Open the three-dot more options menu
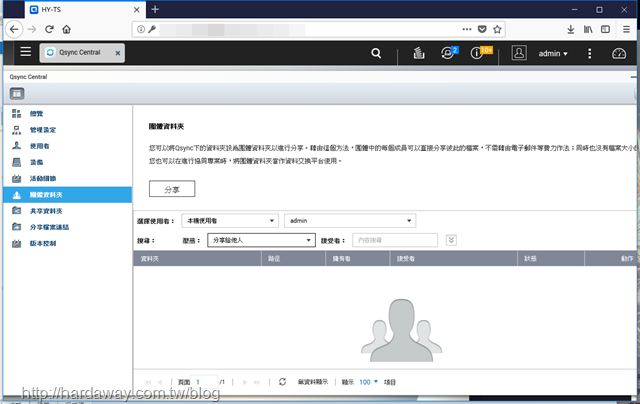 pos(589,53)
